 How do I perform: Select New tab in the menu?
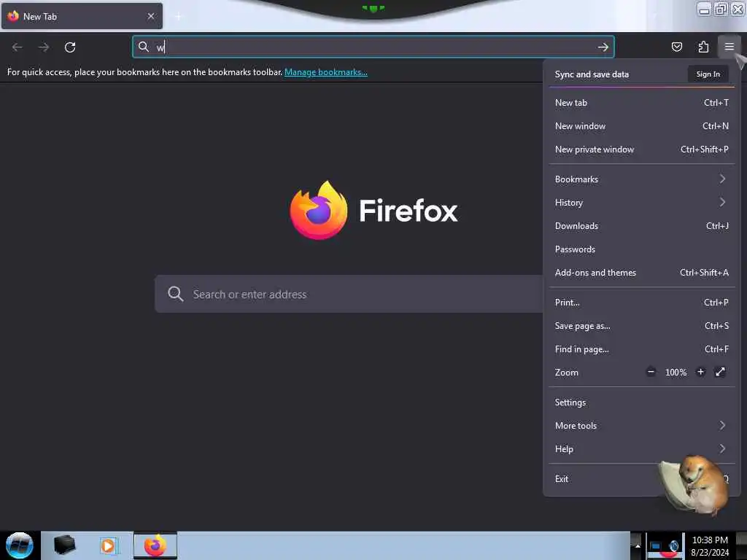[x=642, y=102]
